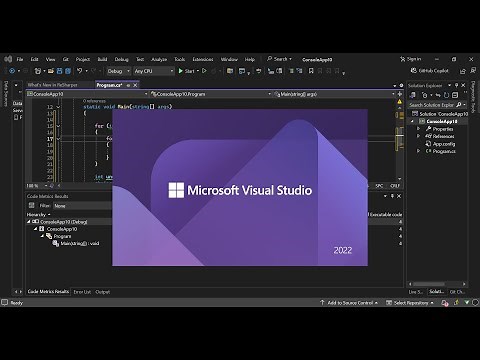This screenshot has width=480, height=360.
Task: Open the Debug configuration dropdown
Action: [x=118, y=71]
